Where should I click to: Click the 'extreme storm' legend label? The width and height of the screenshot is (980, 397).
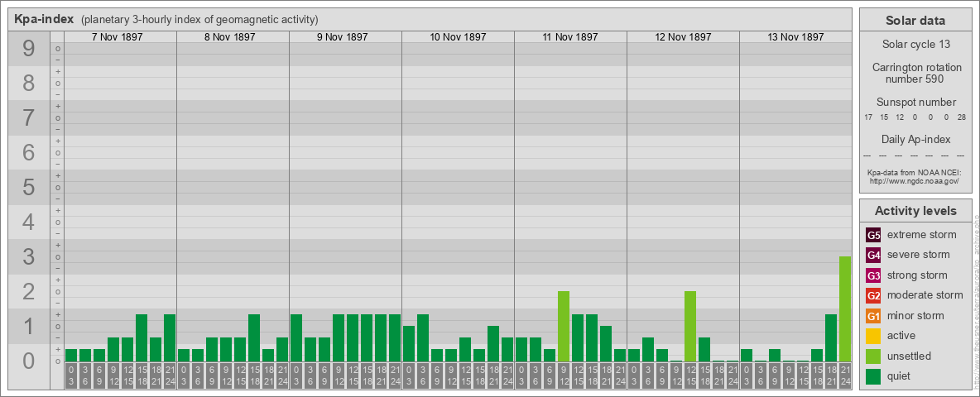(x=922, y=235)
